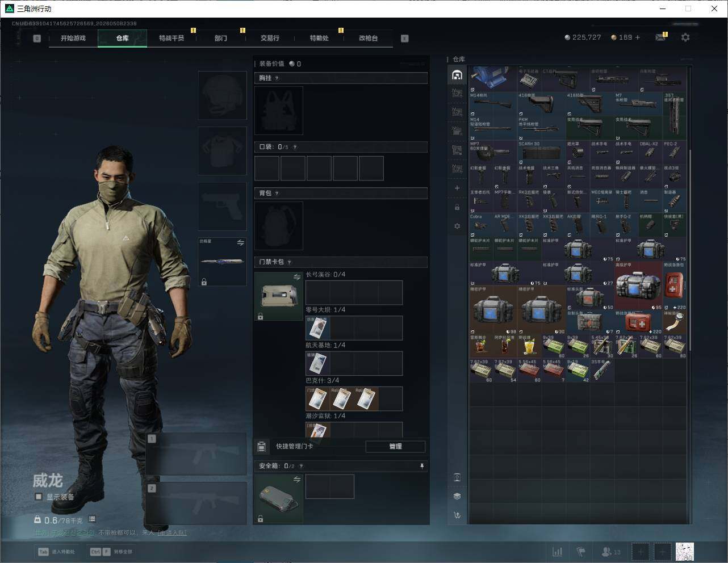Click the portrait icon above the layers icon
Screen dimensions: 728x563
click(x=457, y=477)
